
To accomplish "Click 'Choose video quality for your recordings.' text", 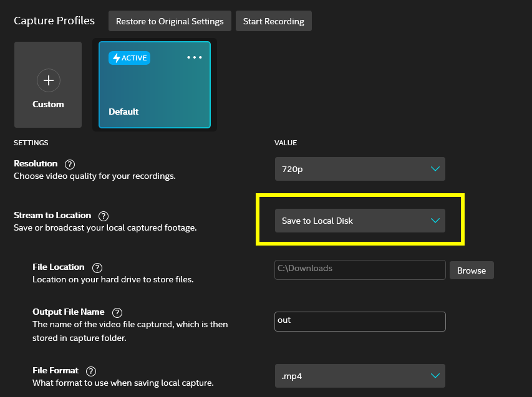I will click(x=95, y=176).
